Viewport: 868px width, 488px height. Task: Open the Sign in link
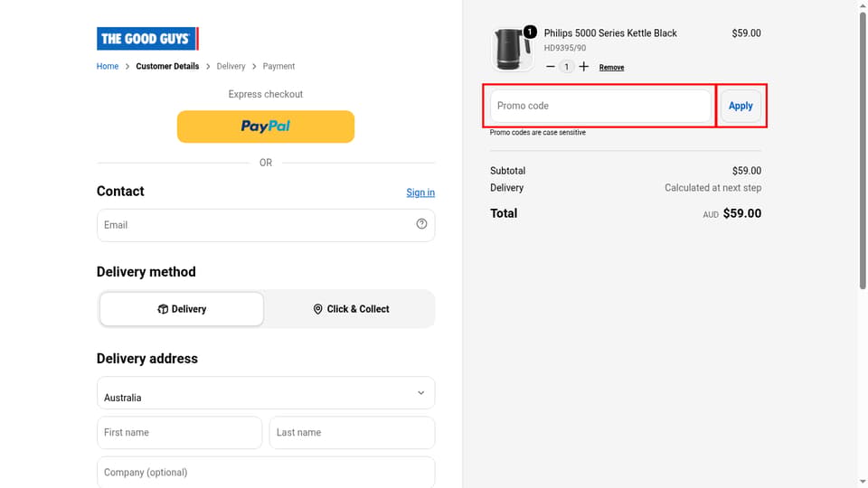(x=420, y=192)
